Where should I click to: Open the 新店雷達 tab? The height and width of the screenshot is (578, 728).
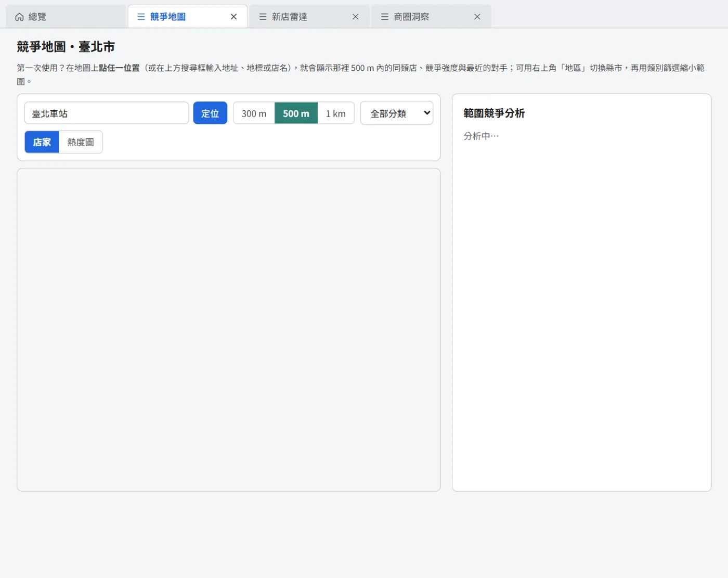click(309, 17)
